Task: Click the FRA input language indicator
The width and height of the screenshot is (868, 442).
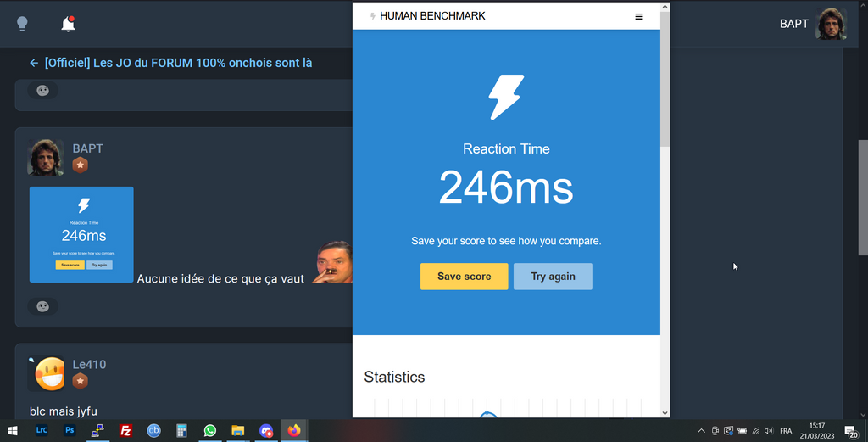Action: [x=786, y=431]
